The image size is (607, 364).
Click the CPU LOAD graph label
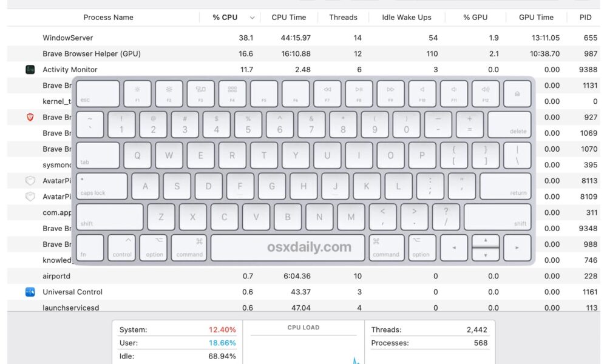coord(303,327)
